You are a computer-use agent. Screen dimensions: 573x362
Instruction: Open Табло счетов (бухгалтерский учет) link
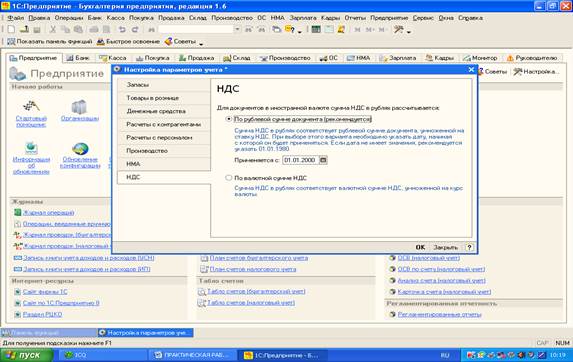click(x=256, y=291)
